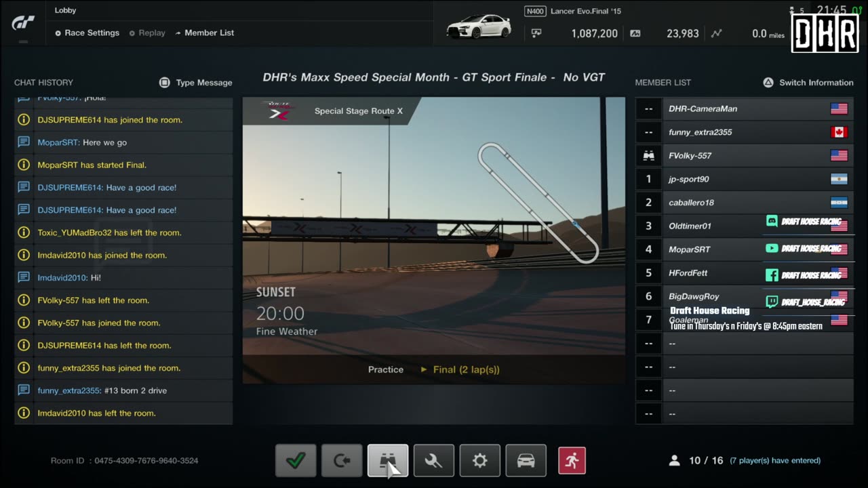Screen dimensions: 868x488
Task: Open the Member List menu item
Action: pos(204,33)
